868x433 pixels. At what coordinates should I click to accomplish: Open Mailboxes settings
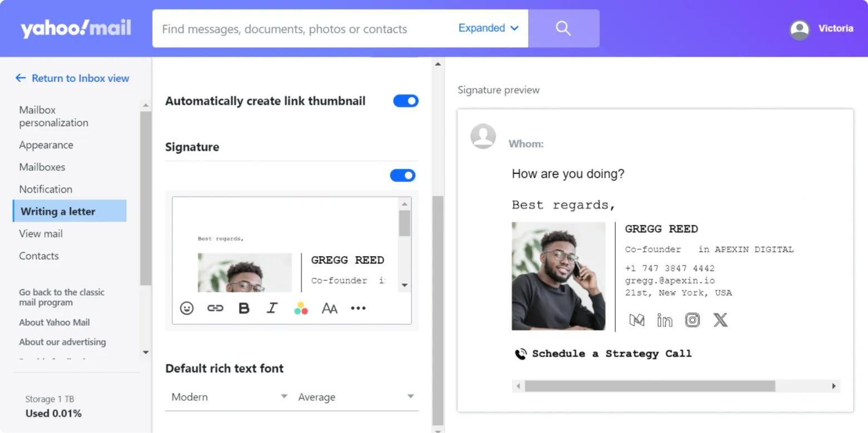(42, 167)
